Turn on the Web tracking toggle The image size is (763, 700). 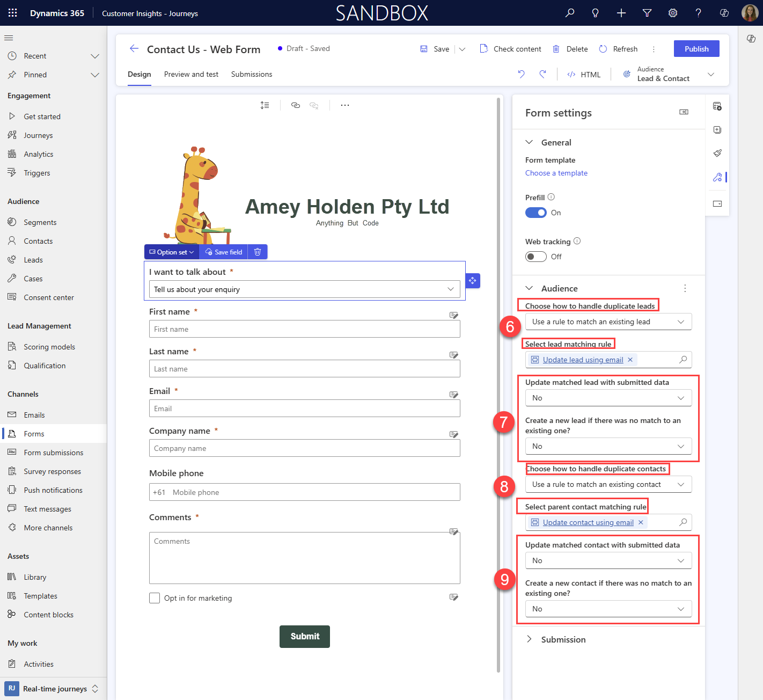[x=536, y=257]
